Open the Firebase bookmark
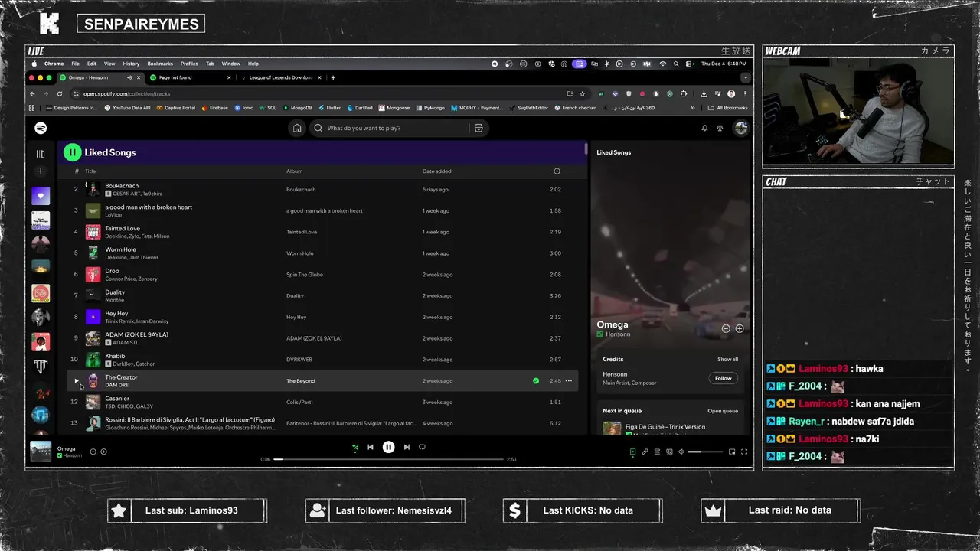 214,108
